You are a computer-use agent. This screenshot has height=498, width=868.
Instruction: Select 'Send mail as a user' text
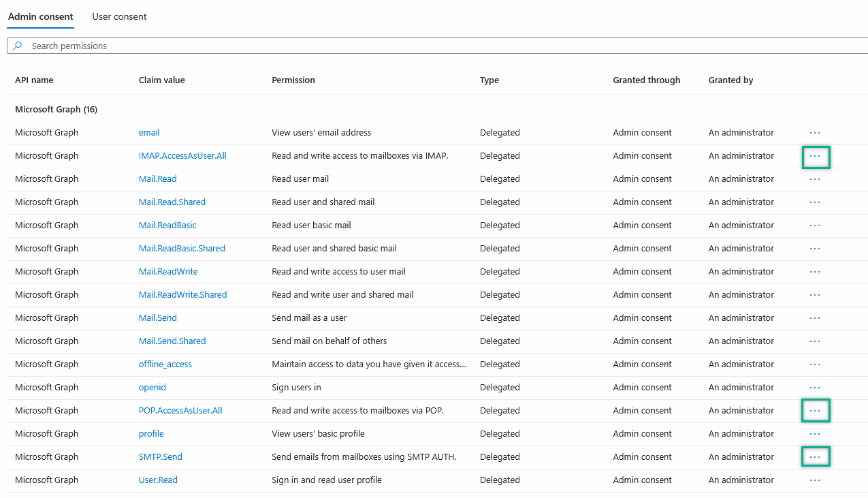click(x=310, y=317)
